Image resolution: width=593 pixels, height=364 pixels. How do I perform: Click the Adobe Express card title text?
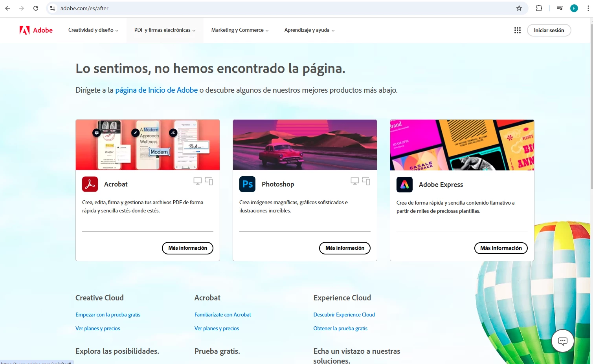[x=441, y=185]
